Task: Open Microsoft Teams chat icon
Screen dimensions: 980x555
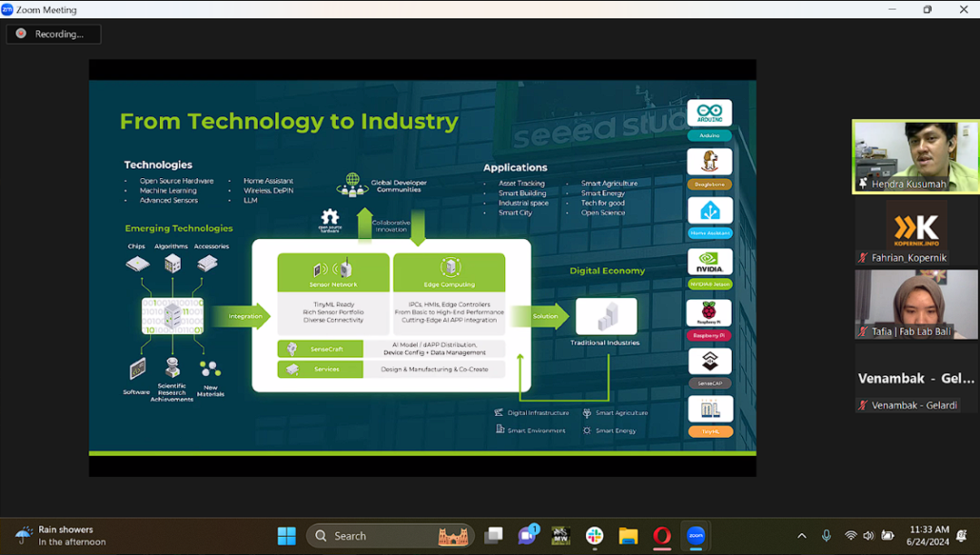Action: click(526, 536)
